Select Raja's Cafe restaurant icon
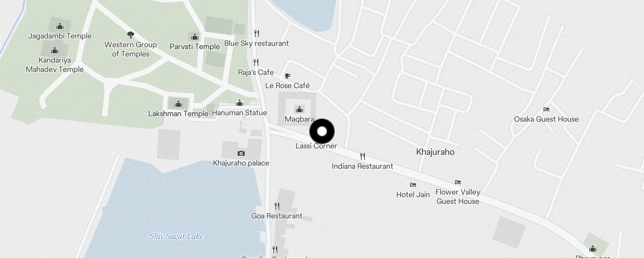This screenshot has width=644, height=258. (x=256, y=63)
